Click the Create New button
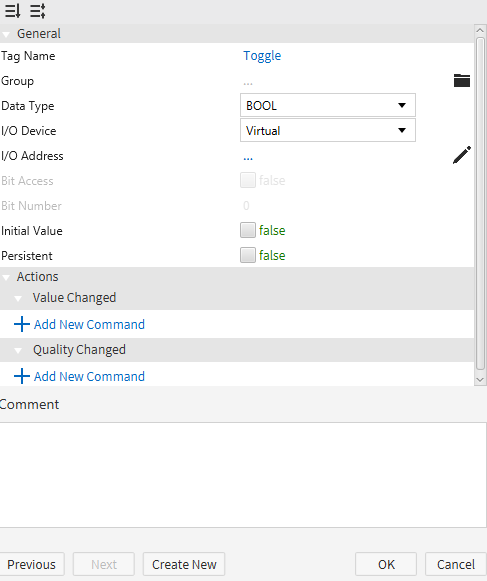Screen dimensions: 487x581 coord(184,564)
